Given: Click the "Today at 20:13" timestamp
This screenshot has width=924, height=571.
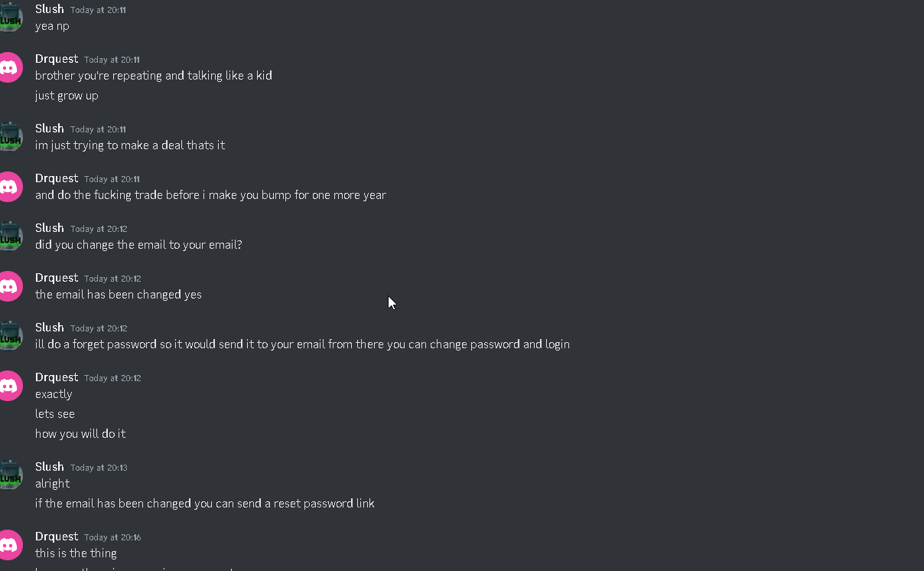Looking at the screenshot, I should (x=99, y=468).
